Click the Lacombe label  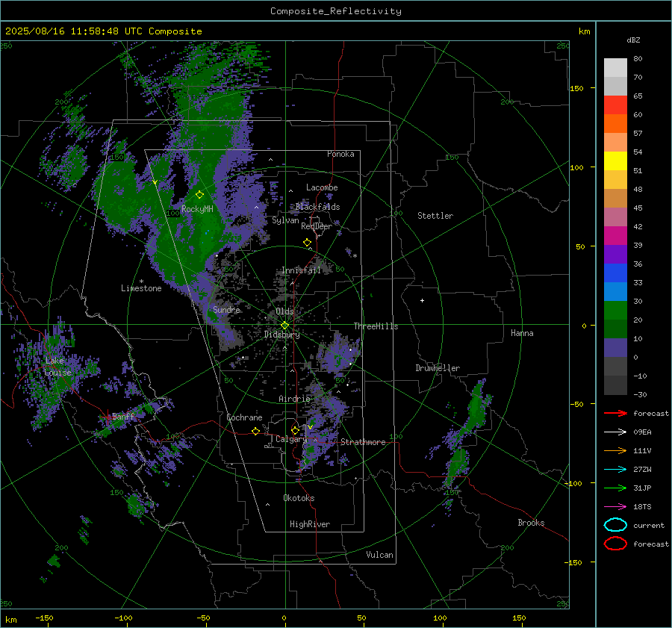[x=322, y=187]
